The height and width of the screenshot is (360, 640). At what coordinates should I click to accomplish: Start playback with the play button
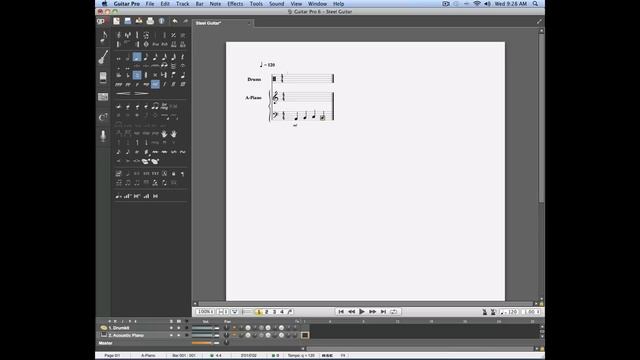(362, 312)
